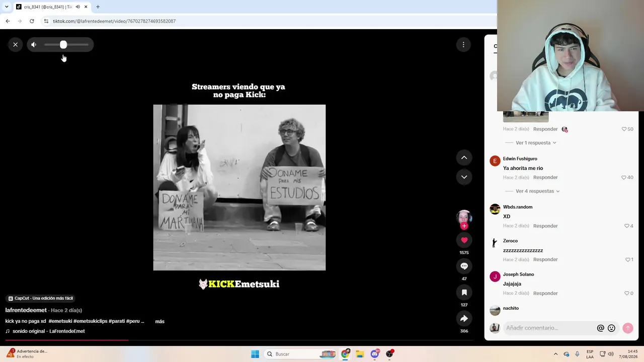Show hidden system tray icons
This screenshot has width=644, height=362.
tap(555, 354)
